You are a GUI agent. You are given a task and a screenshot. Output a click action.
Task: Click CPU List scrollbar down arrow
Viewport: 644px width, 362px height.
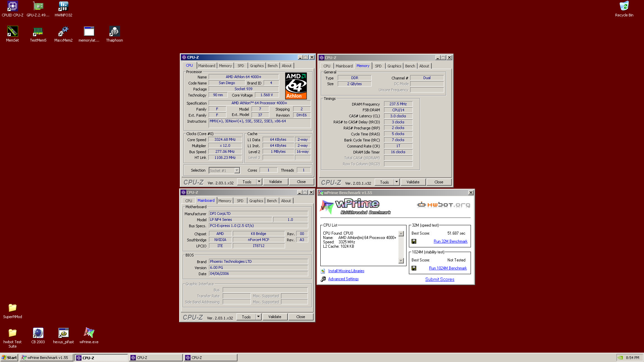point(401,261)
